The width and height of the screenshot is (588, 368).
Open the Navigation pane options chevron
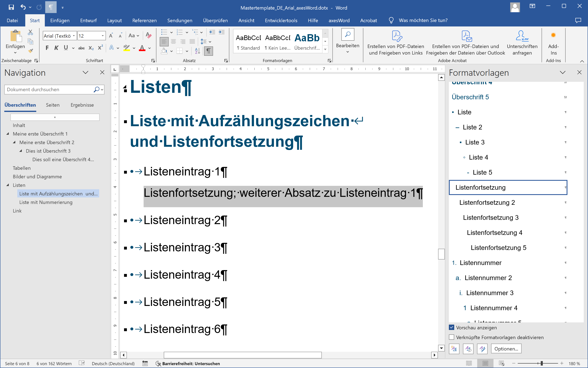(86, 72)
